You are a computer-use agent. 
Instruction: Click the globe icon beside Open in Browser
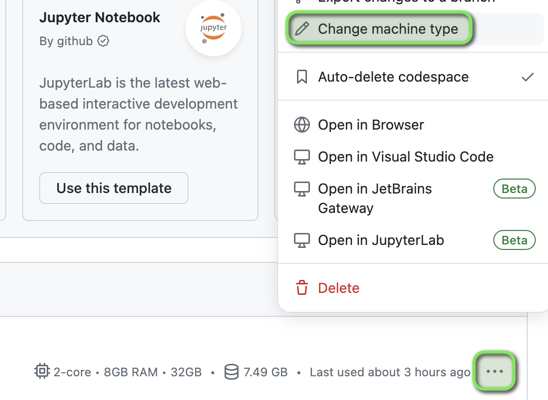pos(302,125)
